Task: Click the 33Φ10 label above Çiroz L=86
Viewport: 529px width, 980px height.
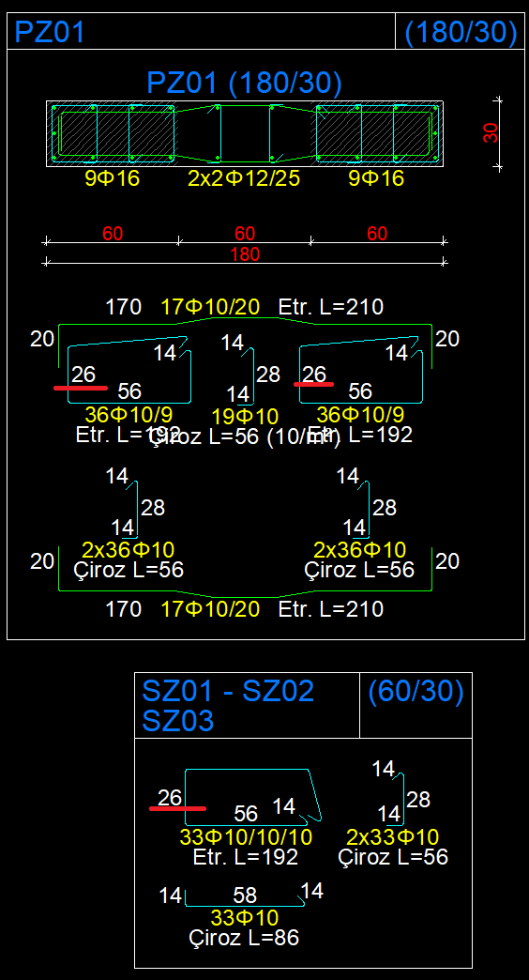Action: pos(244,917)
